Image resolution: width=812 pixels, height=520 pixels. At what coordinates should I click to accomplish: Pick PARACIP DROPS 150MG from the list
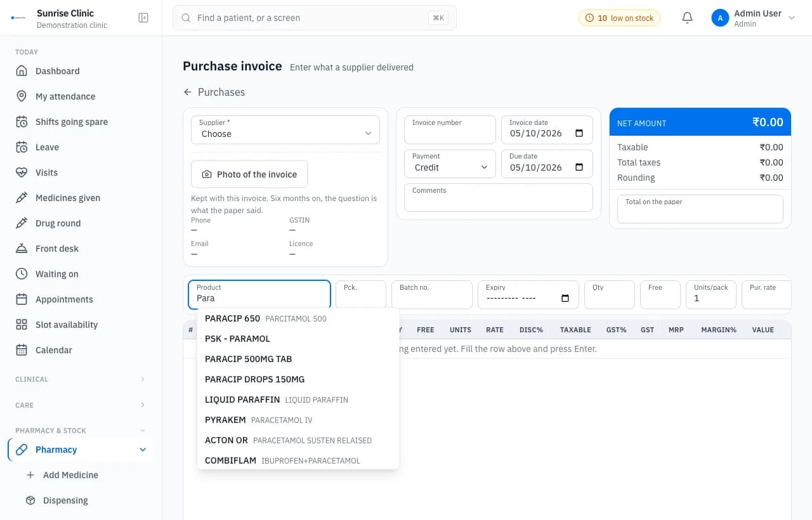coord(298,379)
